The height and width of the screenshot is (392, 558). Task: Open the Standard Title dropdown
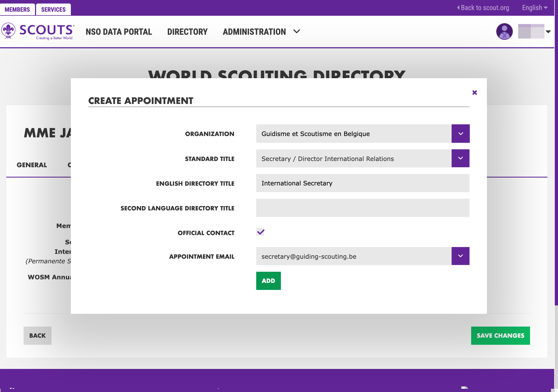coord(461,158)
